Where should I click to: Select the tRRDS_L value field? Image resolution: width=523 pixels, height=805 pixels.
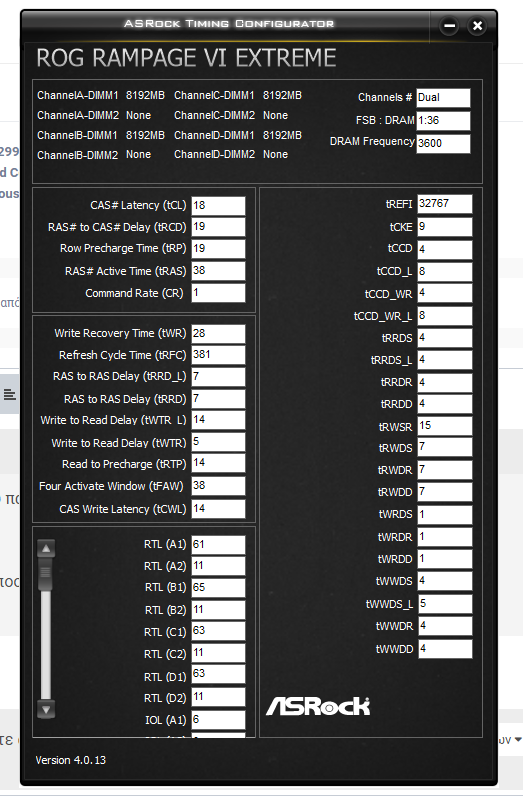(x=444, y=360)
